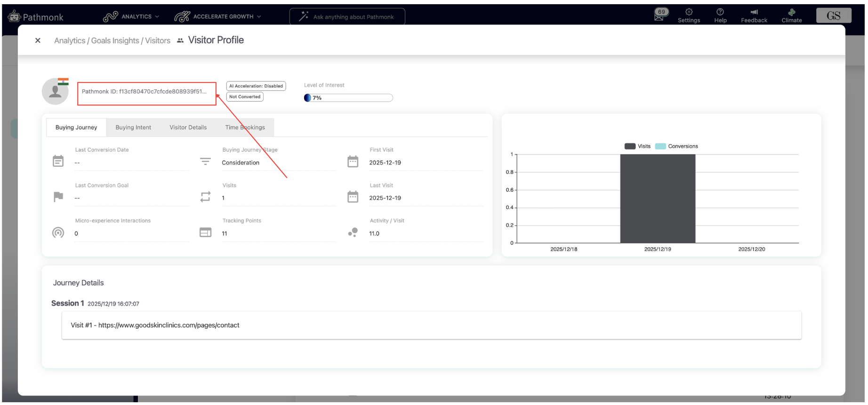Click the Level of Interest 7% bar

click(348, 97)
